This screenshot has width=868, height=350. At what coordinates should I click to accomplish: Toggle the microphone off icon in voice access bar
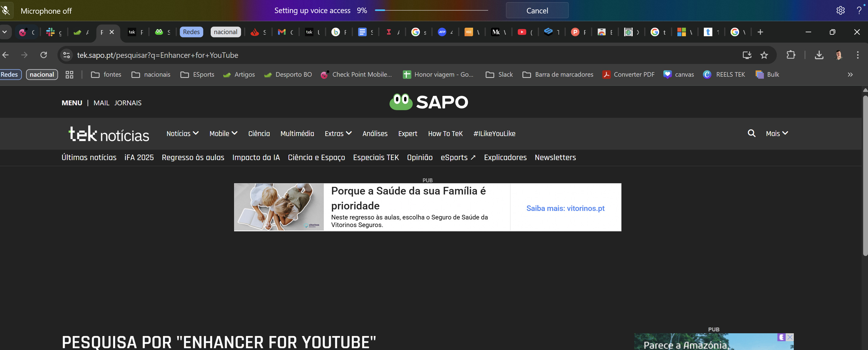click(6, 10)
